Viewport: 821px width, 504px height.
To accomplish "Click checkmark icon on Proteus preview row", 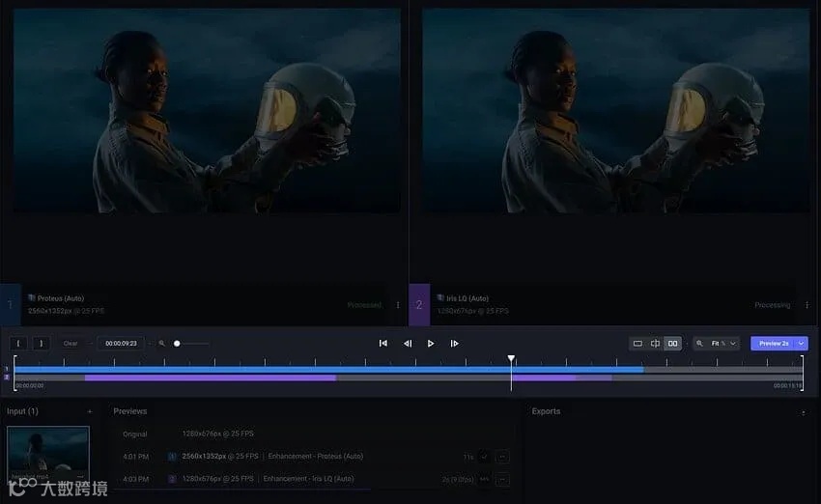I will [484, 457].
